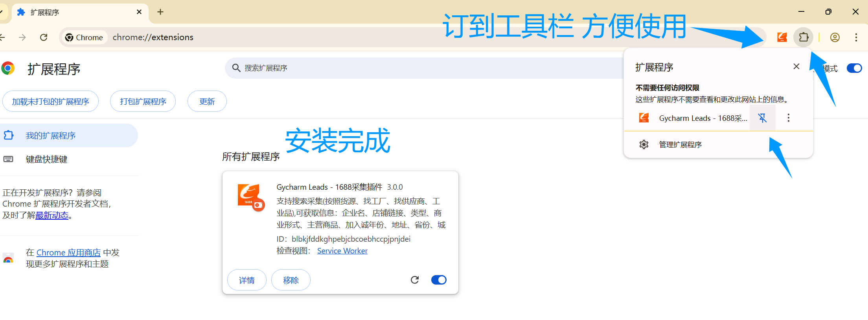868x320 pixels.
Task: Open the Chrome profile avatar icon
Action: point(835,37)
